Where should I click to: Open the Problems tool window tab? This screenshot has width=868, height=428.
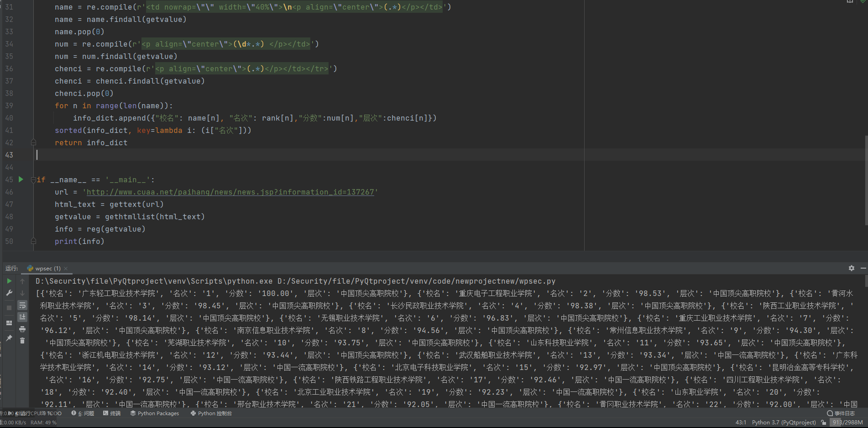click(x=83, y=413)
